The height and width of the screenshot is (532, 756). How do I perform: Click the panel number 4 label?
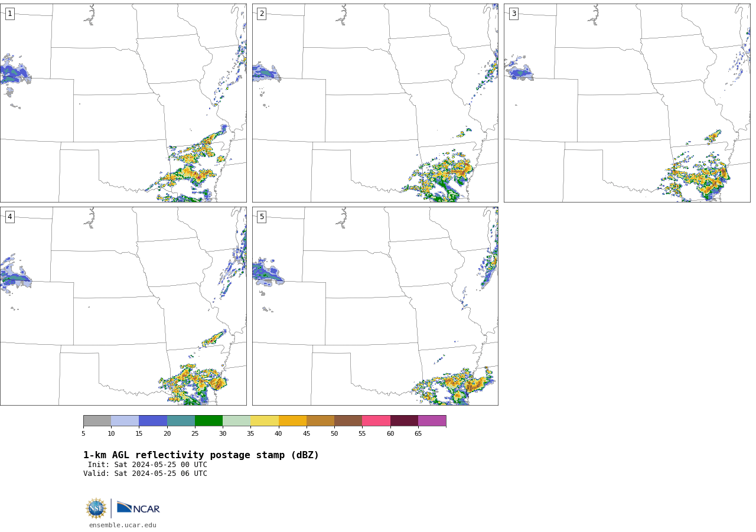(9, 217)
